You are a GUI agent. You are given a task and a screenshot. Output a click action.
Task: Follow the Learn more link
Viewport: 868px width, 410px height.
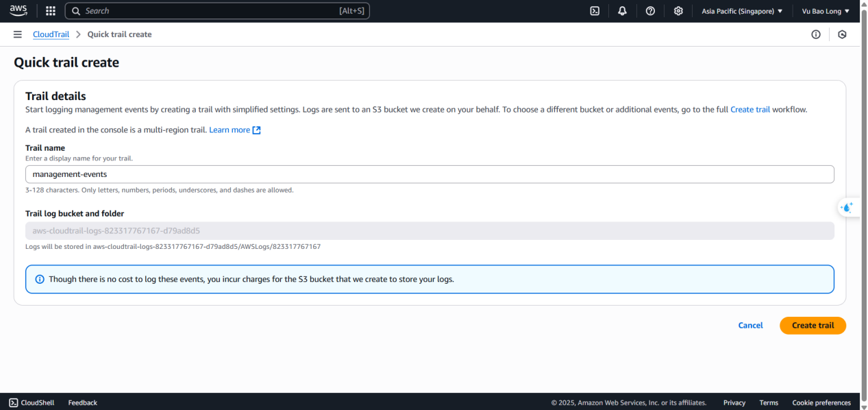pyautogui.click(x=230, y=130)
